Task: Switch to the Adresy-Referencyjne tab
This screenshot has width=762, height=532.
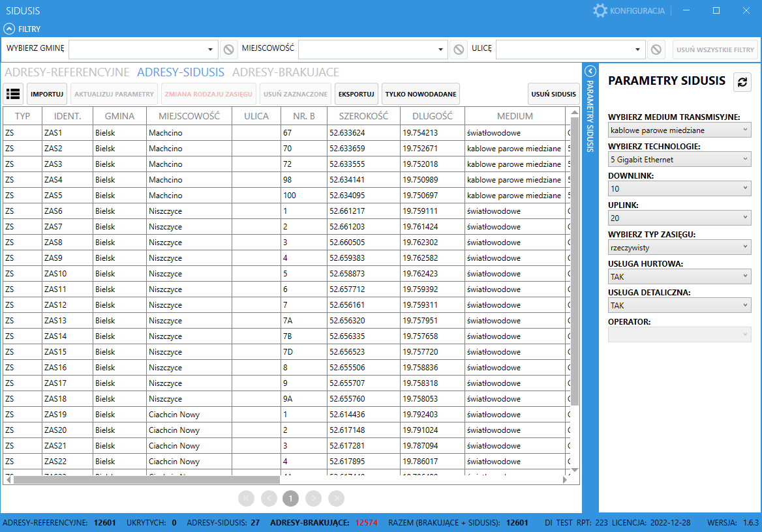Action: [67, 72]
